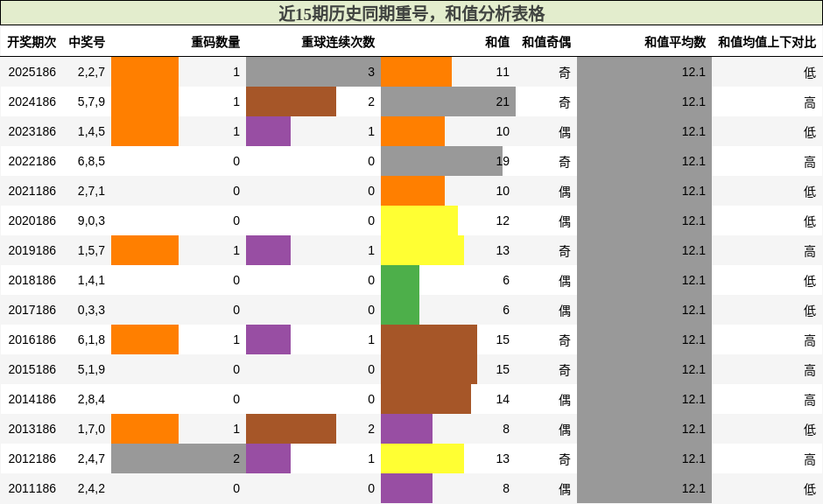Select the 重球连续次数 column header
This screenshot has height=504, width=823.
338,42
